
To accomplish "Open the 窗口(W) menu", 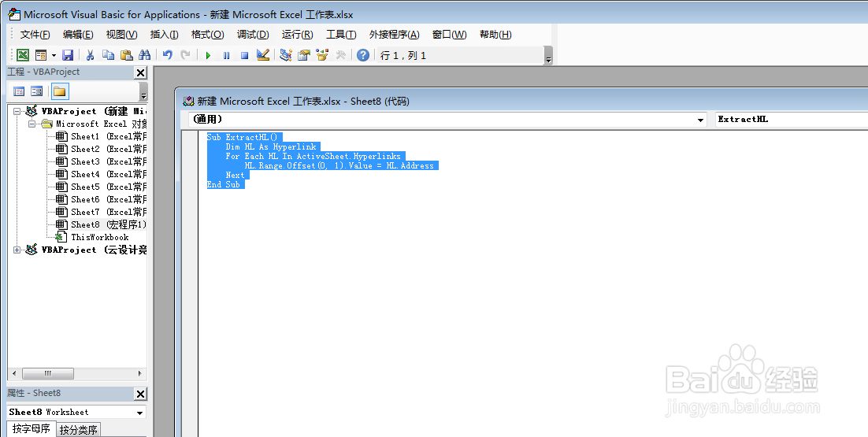I will pos(450,35).
